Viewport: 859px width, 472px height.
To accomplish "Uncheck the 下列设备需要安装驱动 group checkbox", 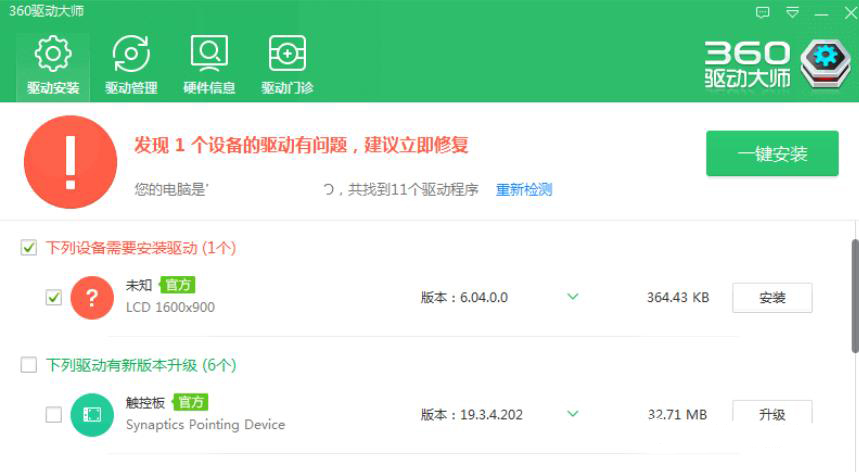I will click(28, 247).
